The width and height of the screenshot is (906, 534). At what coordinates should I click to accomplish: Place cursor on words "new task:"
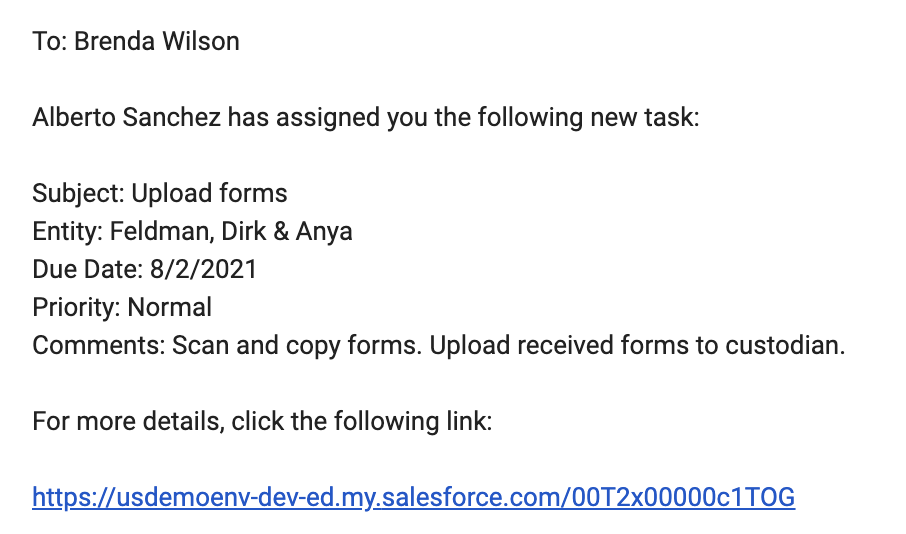click(645, 117)
